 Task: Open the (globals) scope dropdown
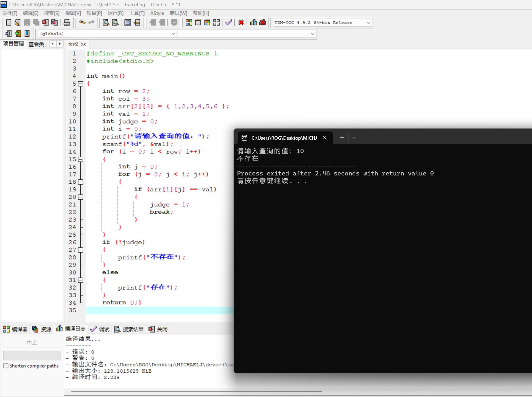click(x=173, y=34)
